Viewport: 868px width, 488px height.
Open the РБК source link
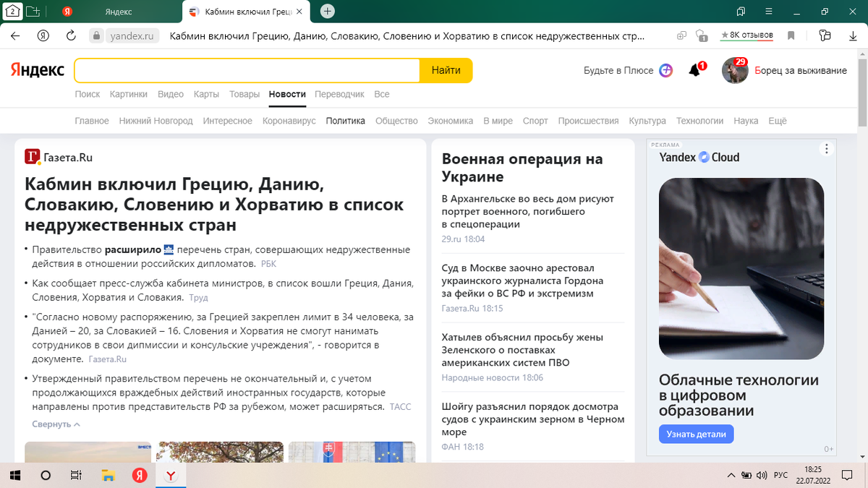pos(268,264)
